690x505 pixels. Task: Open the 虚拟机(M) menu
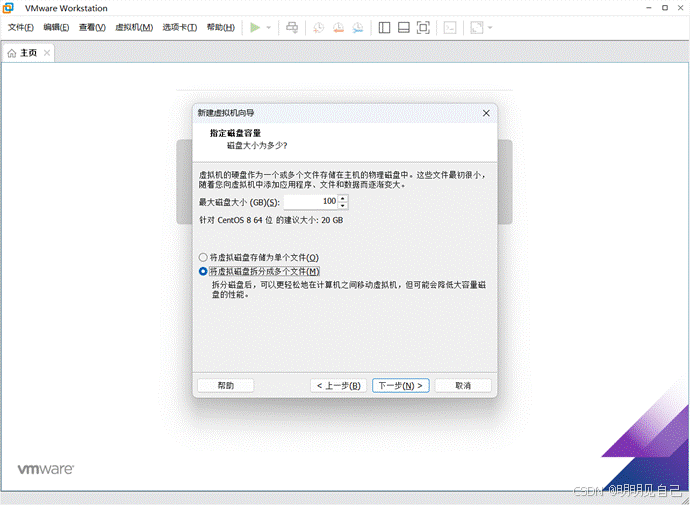coord(134,28)
